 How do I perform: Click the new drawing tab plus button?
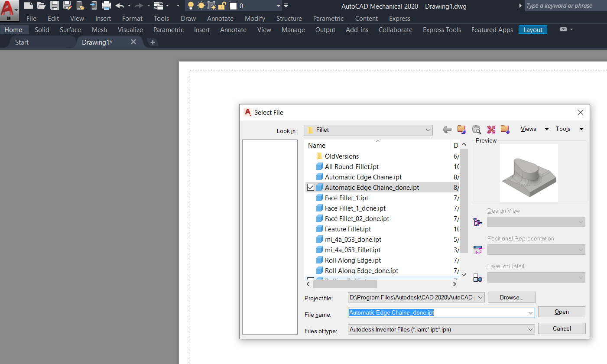coord(153,42)
